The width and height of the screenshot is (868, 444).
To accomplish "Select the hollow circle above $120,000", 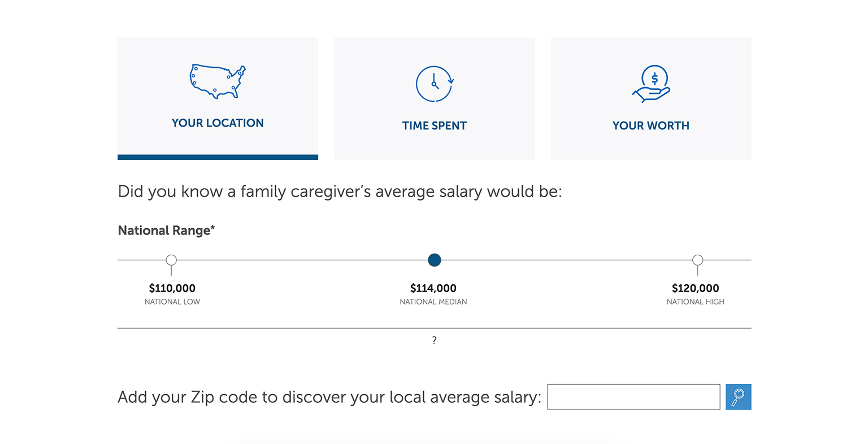I will coord(697,260).
